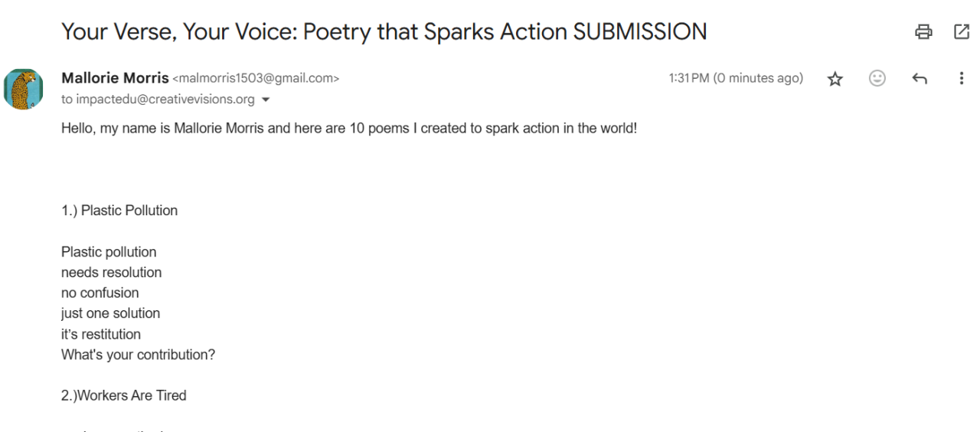Click the Print all icon
The image size is (980, 432).
(923, 32)
